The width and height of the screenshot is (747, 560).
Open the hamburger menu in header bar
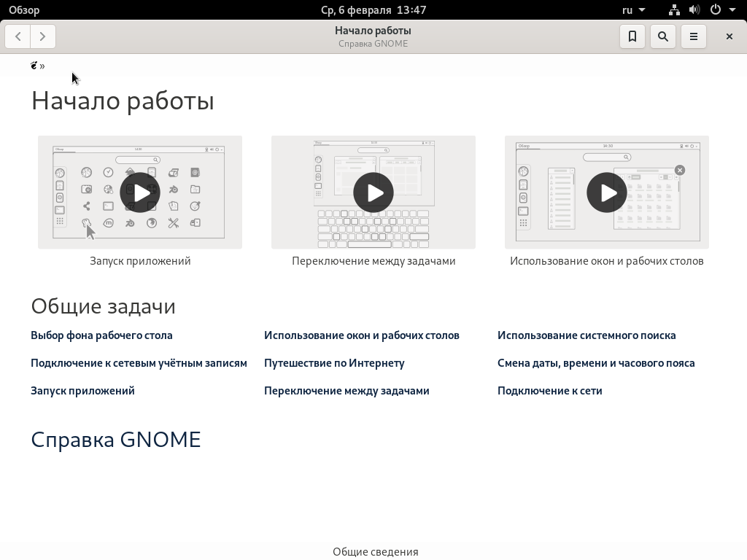[x=694, y=36]
